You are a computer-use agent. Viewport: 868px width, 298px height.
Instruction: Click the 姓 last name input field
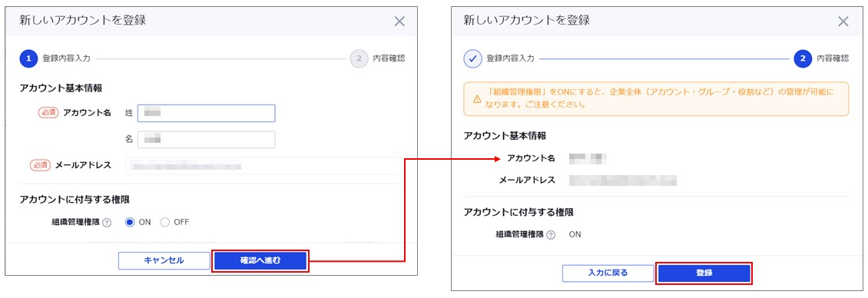point(207,113)
